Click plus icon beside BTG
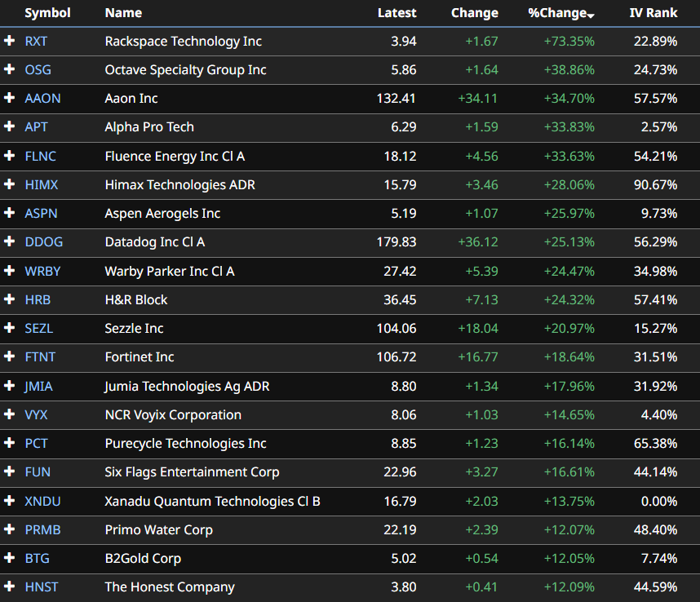Image resolution: width=700 pixels, height=602 pixels. pyautogui.click(x=9, y=558)
